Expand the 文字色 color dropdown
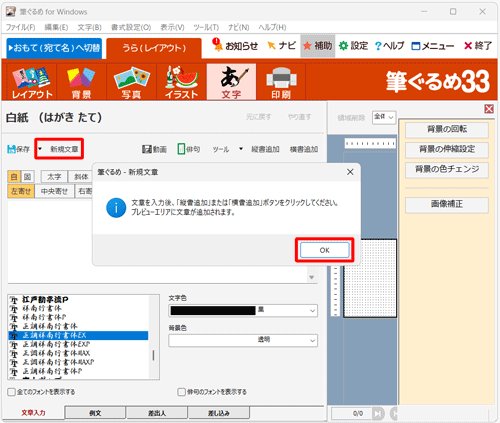This screenshot has width=500, height=423. tap(243, 310)
